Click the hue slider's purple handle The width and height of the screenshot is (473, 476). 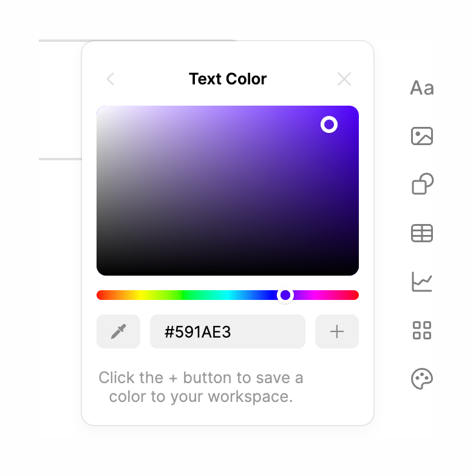pyautogui.click(x=285, y=295)
